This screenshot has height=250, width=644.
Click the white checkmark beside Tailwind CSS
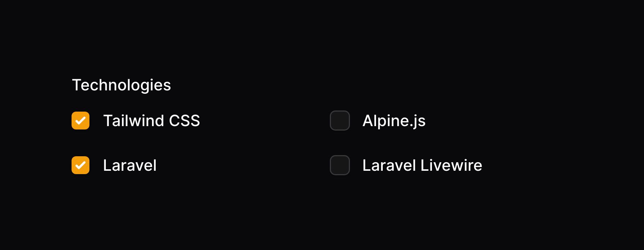point(80,121)
